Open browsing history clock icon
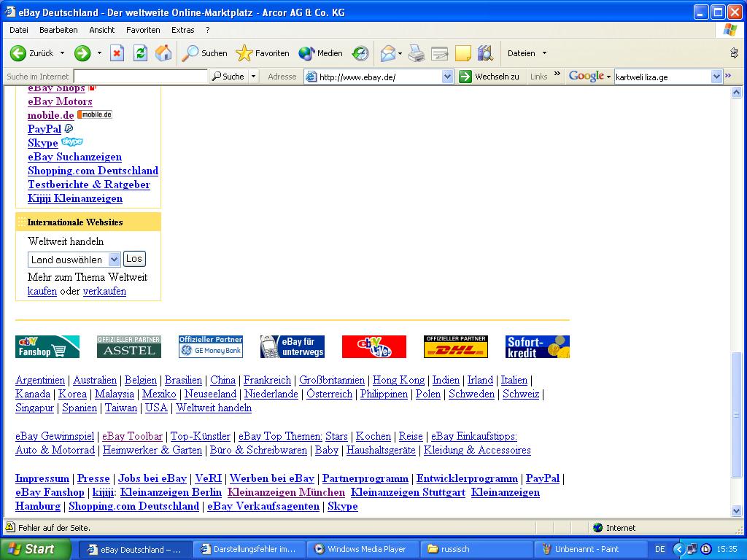This screenshot has height=560, width=747. 360,53
